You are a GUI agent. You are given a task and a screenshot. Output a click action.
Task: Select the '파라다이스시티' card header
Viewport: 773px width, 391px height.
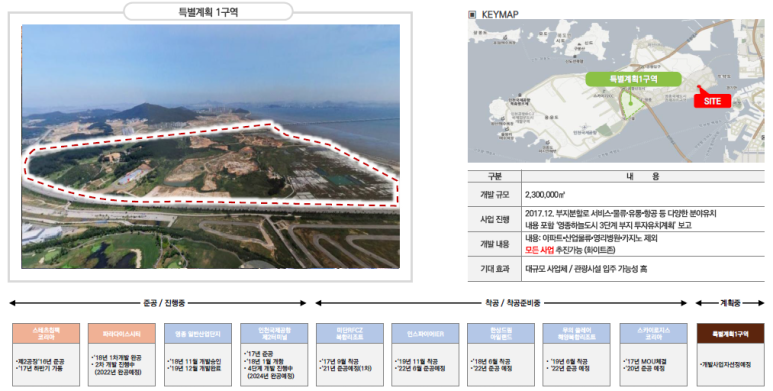tap(122, 333)
